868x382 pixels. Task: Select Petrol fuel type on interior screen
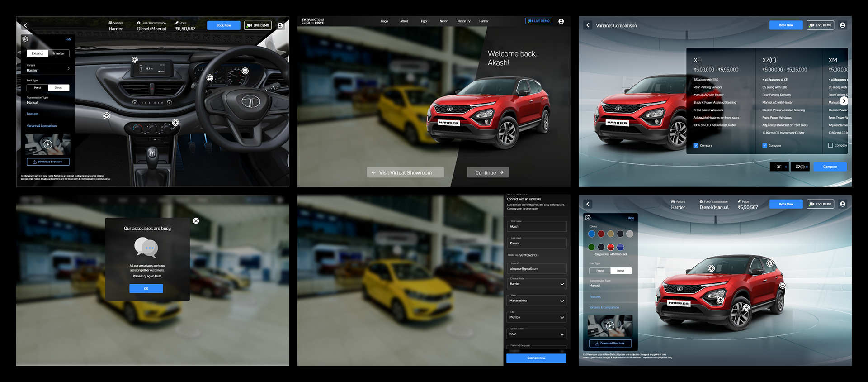(38, 88)
